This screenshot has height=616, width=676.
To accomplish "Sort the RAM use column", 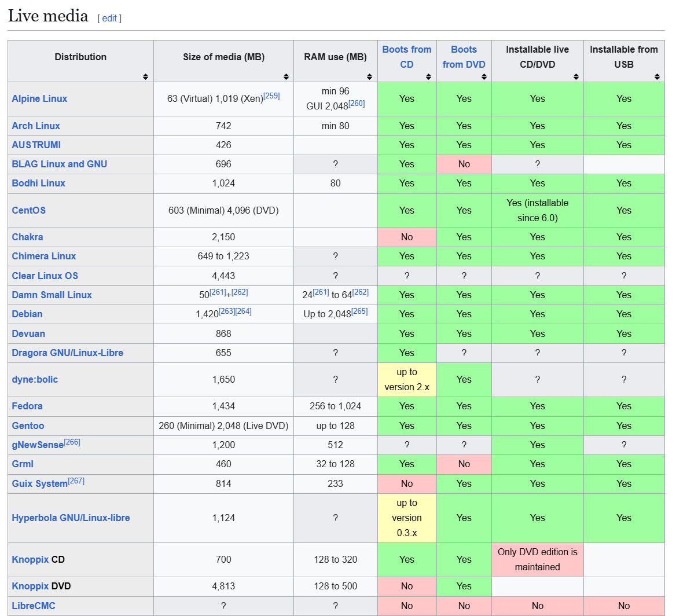I will [x=369, y=76].
